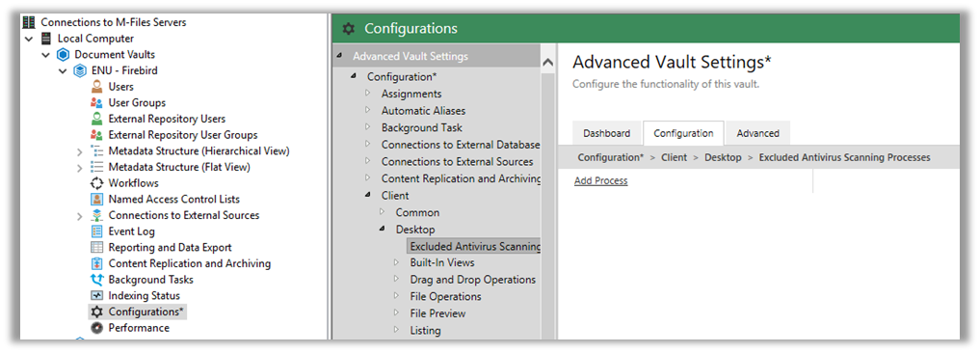Select the Excluded Antivirus Scanning tree item
The image size is (980, 353).
pos(473,246)
